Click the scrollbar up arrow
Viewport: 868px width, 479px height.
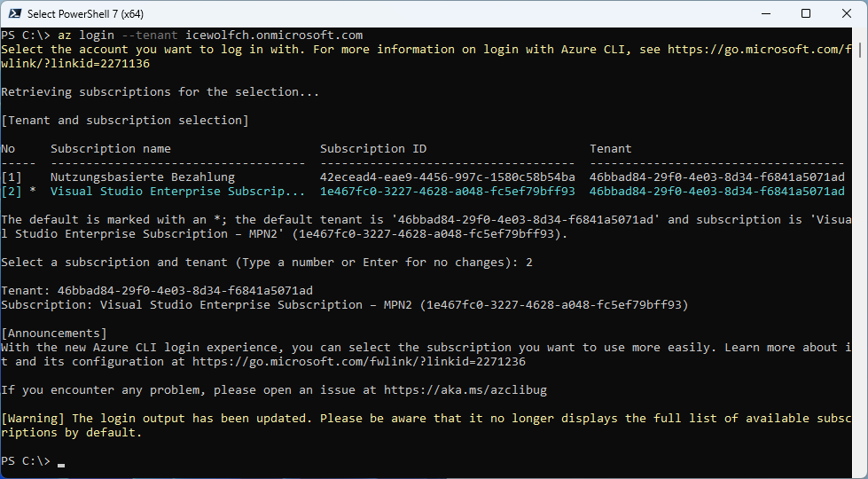pyautogui.click(x=860, y=35)
